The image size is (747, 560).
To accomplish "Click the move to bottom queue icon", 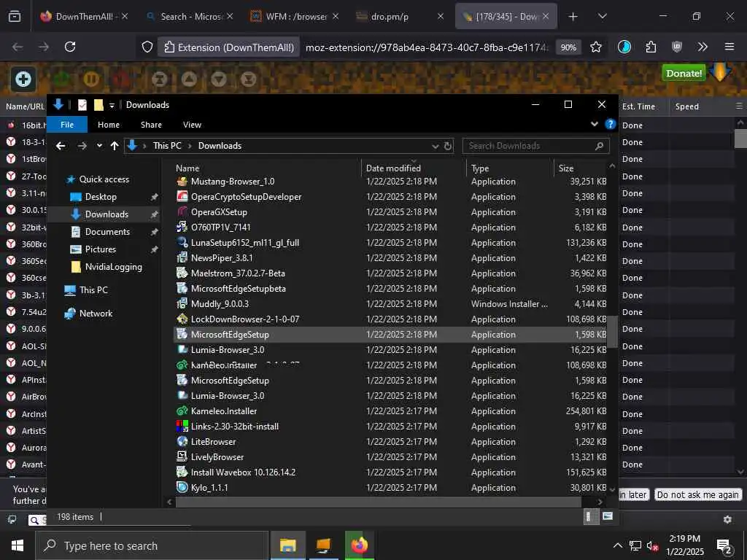I will pos(248,79).
